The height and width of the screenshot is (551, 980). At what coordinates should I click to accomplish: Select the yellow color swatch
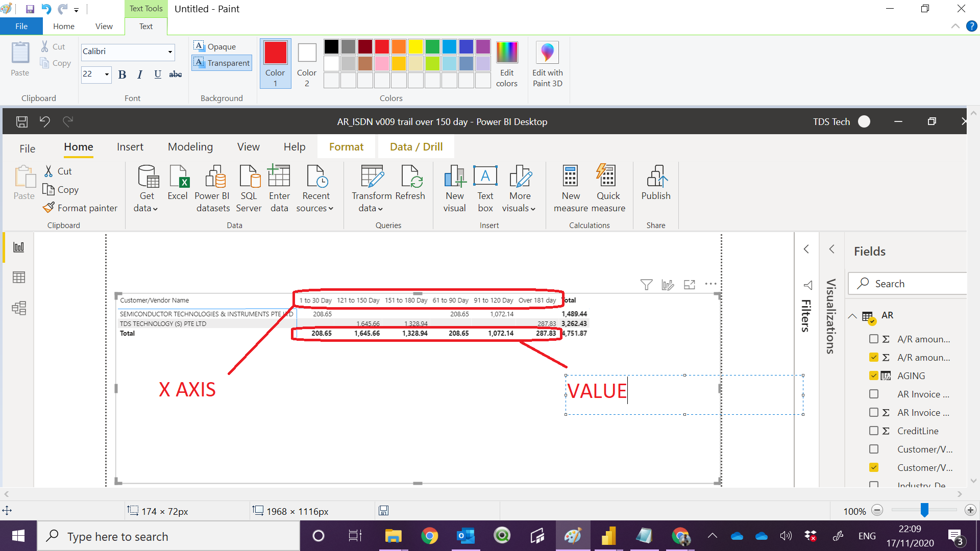[x=416, y=47]
